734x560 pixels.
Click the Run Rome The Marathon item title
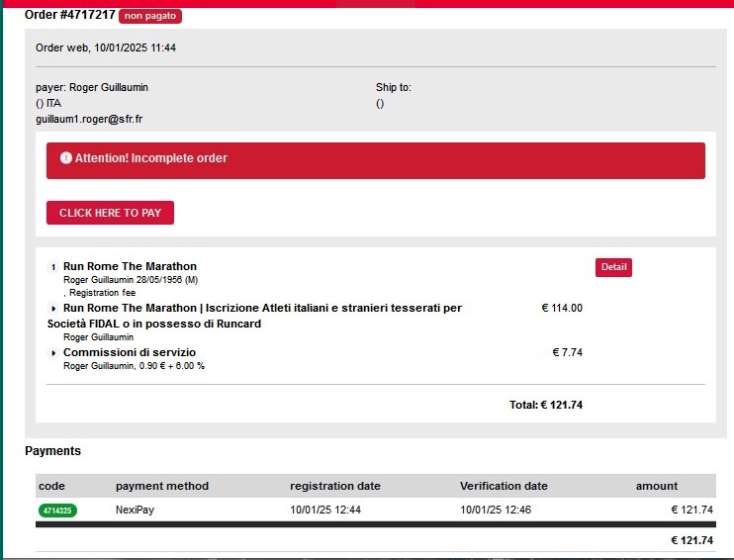tap(130, 266)
